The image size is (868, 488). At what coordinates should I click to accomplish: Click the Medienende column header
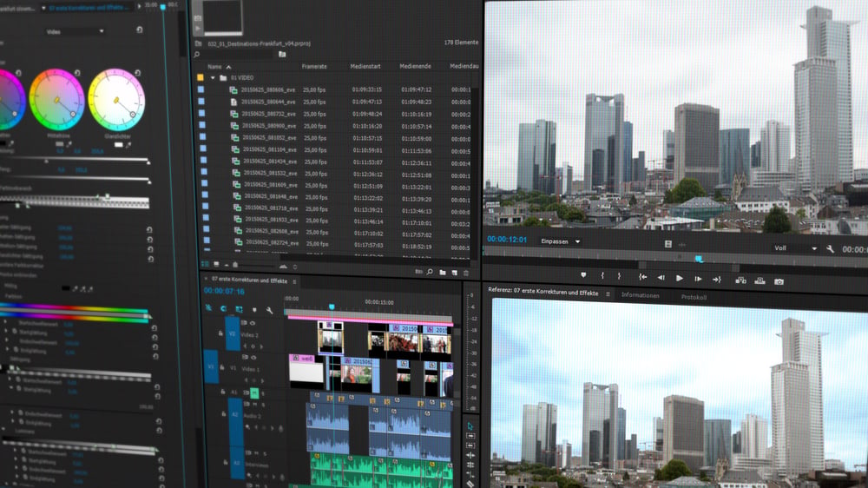coord(415,67)
